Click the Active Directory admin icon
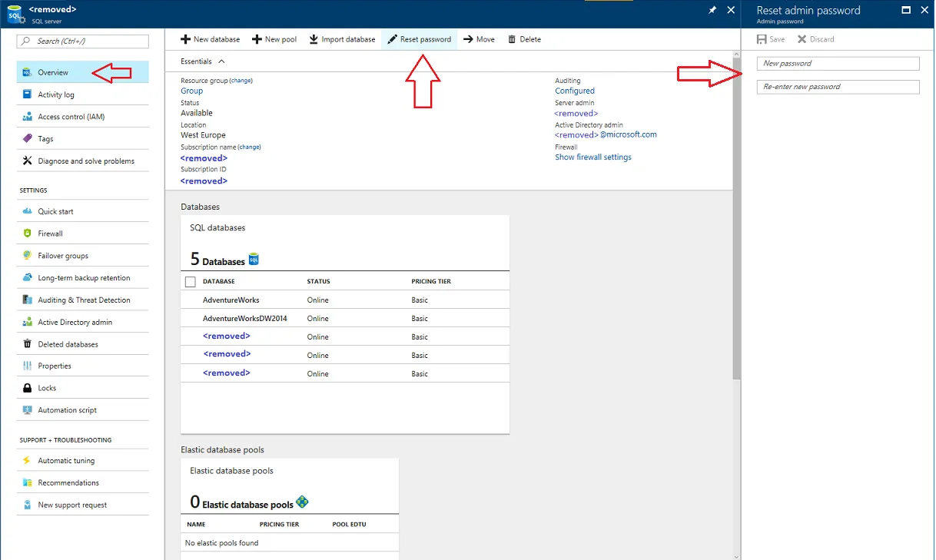Screen dimensions: 936x560 click(28, 323)
